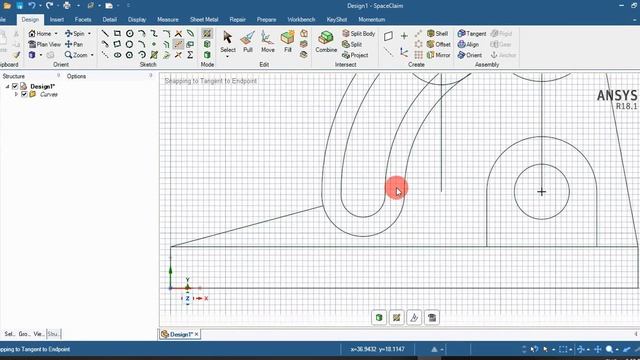Select the Line sketch tool
The width and height of the screenshot is (640, 360).
click(x=105, y=33)
